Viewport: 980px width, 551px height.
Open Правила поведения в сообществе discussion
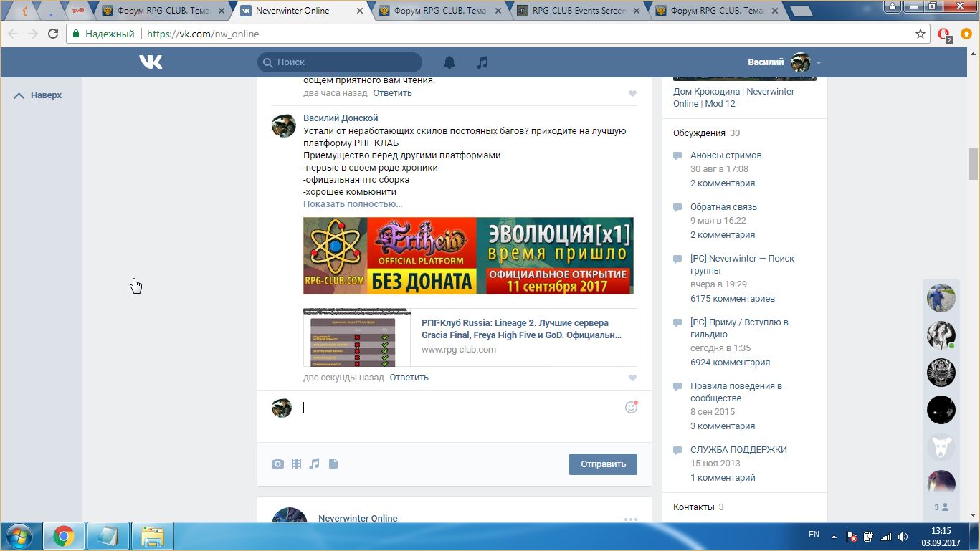coord(736,392)
